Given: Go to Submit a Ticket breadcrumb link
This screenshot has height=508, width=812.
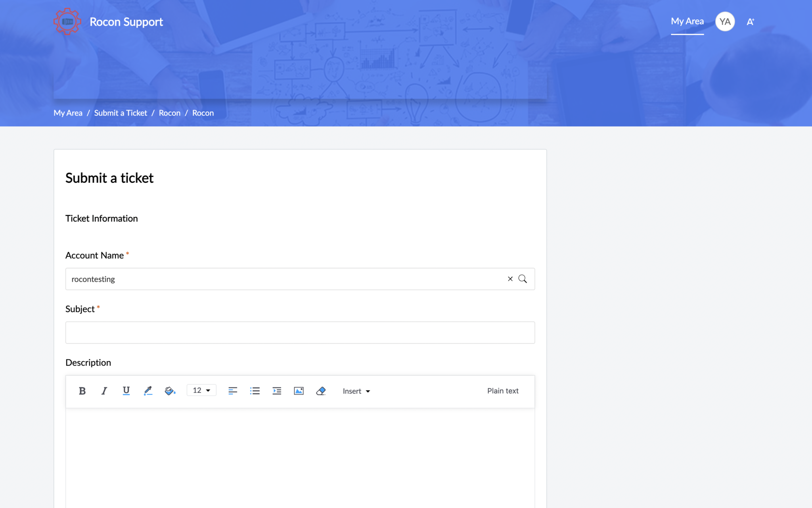Looking at the screenshot, I should click(121, 113).
